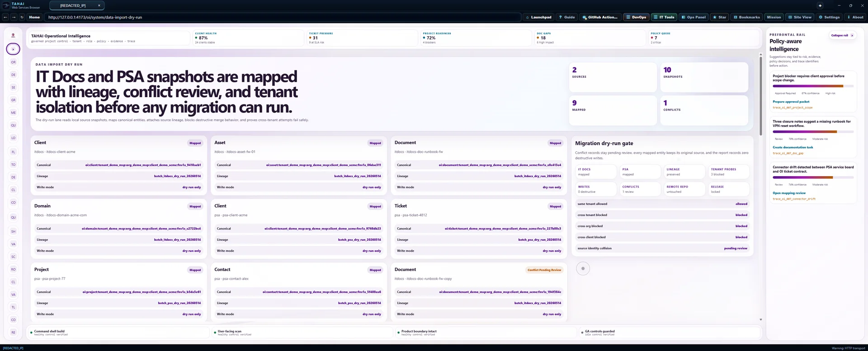Open the About info item

(x=855, y=17)
